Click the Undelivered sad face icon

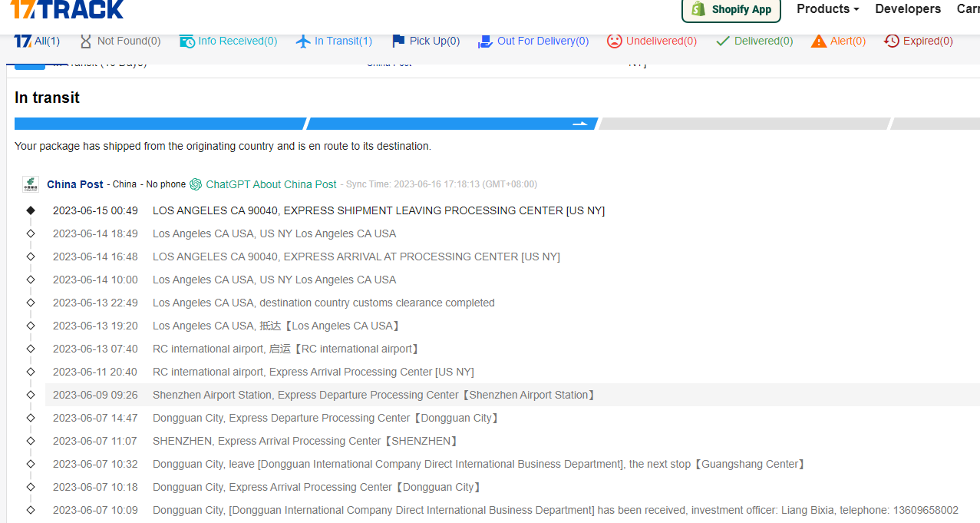(614, 41)
